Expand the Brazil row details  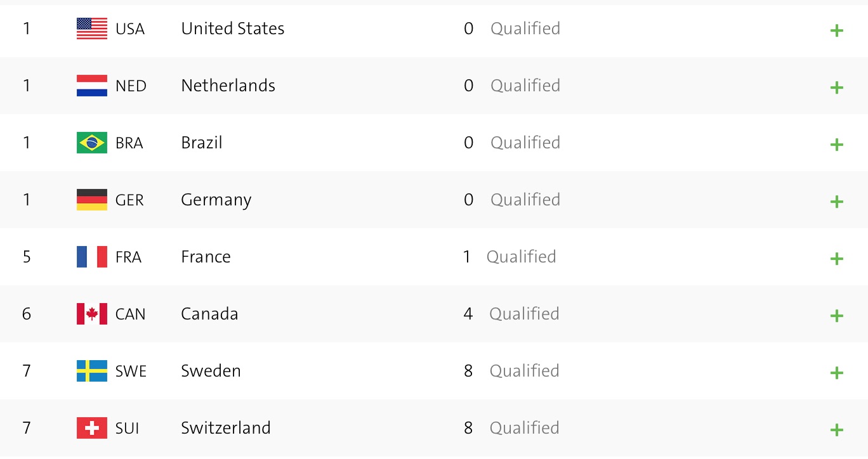[x=837, y=145]
